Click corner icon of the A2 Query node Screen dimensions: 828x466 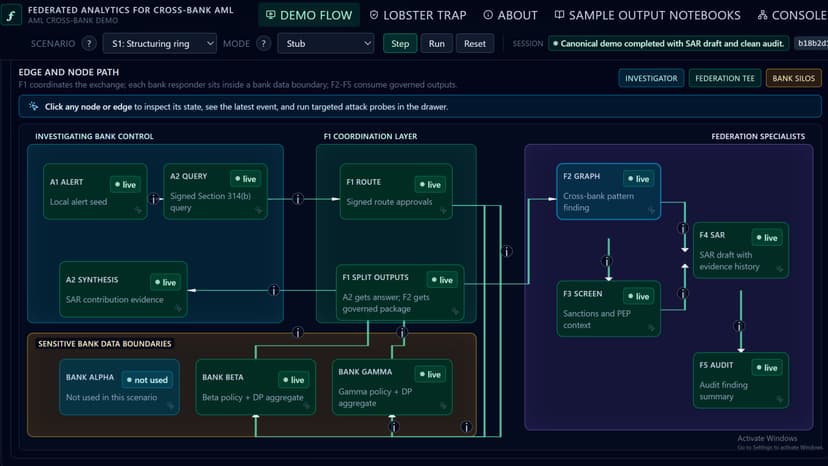click(258, 210)
